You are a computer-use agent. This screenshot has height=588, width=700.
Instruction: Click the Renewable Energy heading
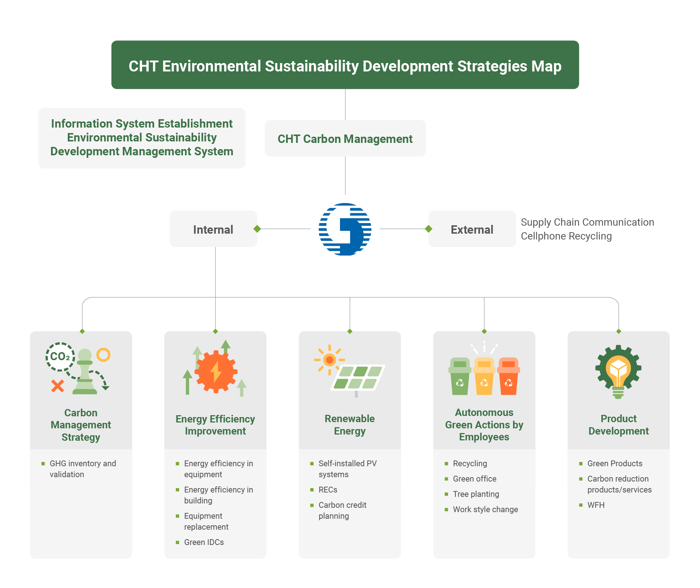pos(350,425)
